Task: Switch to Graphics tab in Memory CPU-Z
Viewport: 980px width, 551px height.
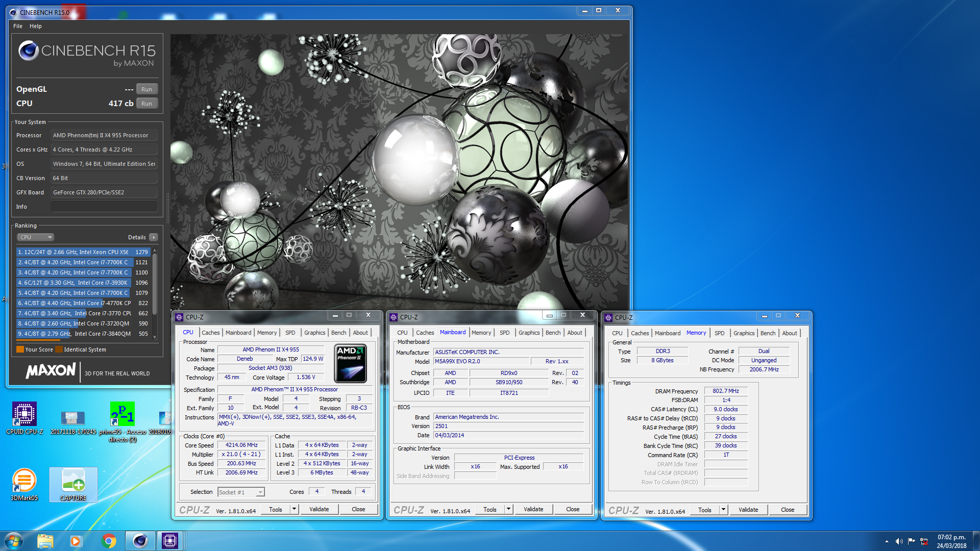Action: pos(744,333)
